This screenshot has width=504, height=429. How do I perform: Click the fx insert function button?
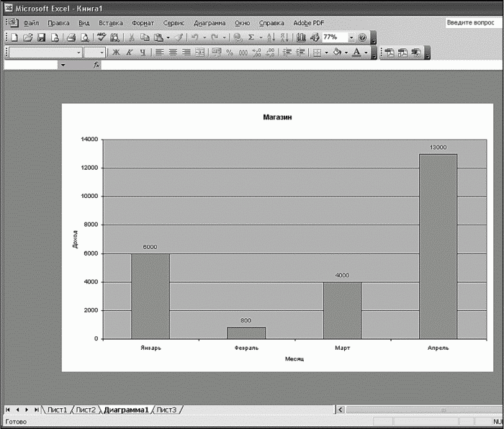click(96, 65)
